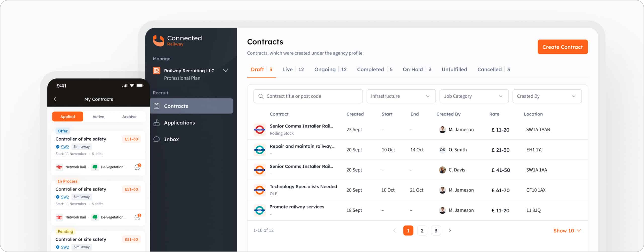
Task: Select Archive tab in My Contracts
Action: (129, 117)
